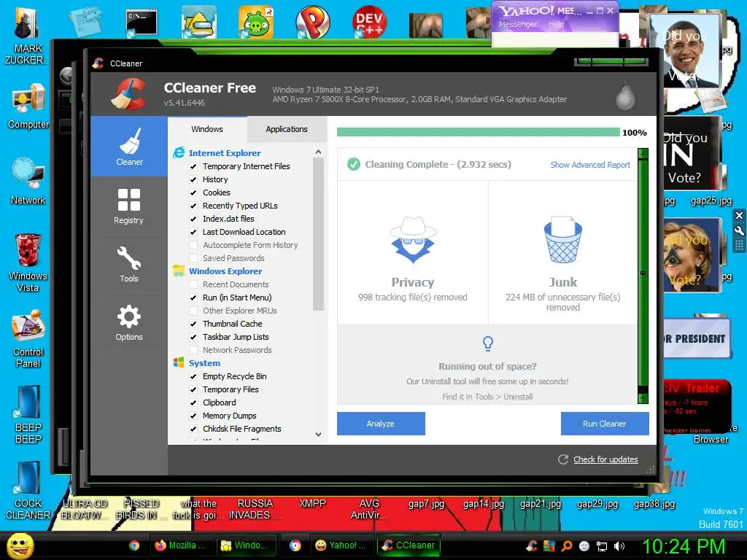Open the Cleaner section in CCleaner sidebar
This screenshot has height=560, width=747.
coord(129,146)
